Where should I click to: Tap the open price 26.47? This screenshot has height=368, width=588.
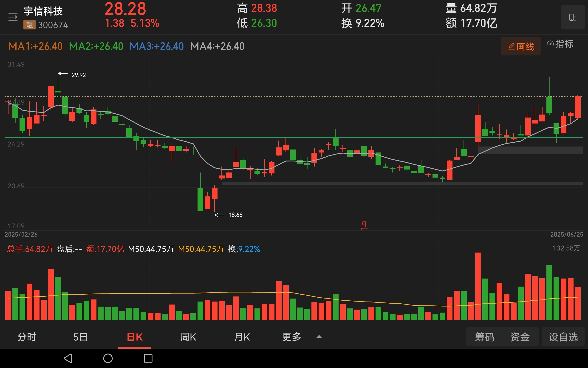368,8
